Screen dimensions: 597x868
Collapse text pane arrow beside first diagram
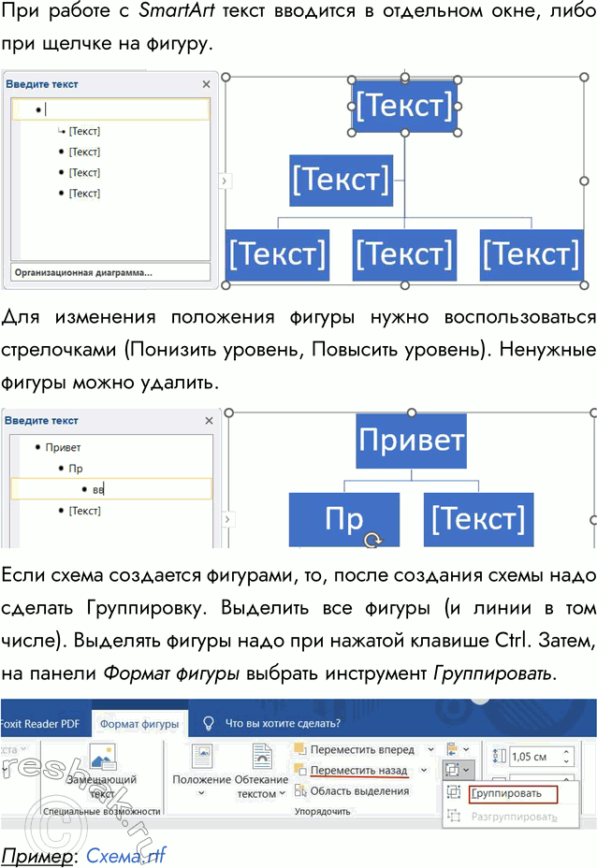pos(225,181)
